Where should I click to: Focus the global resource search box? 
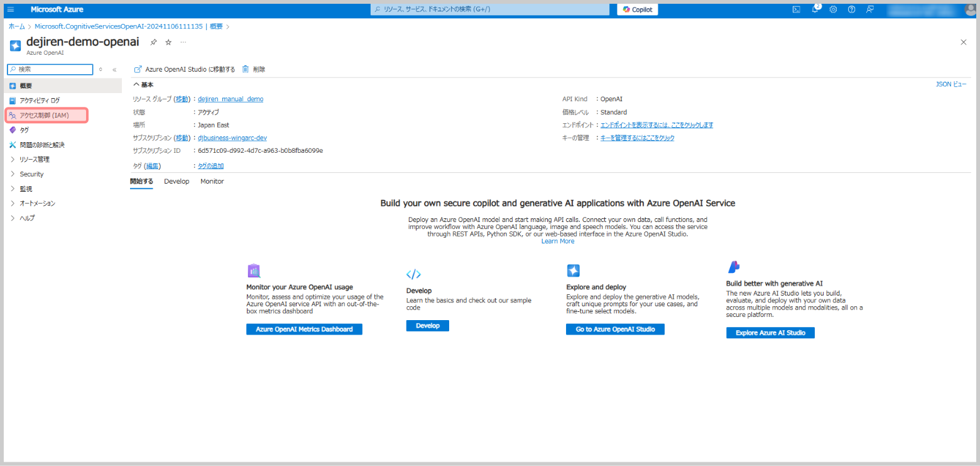(x=490, y=9)
